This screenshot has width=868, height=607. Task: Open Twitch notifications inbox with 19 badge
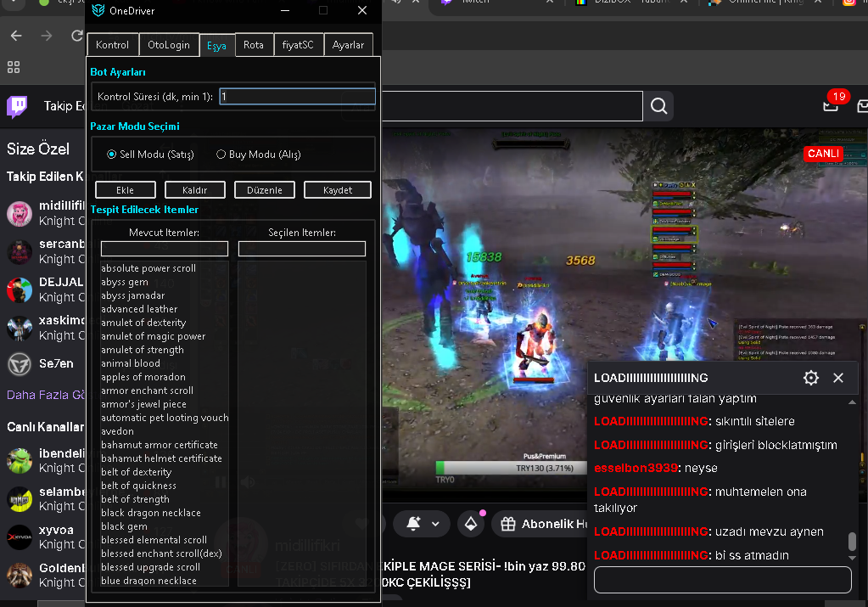(831, 104)
